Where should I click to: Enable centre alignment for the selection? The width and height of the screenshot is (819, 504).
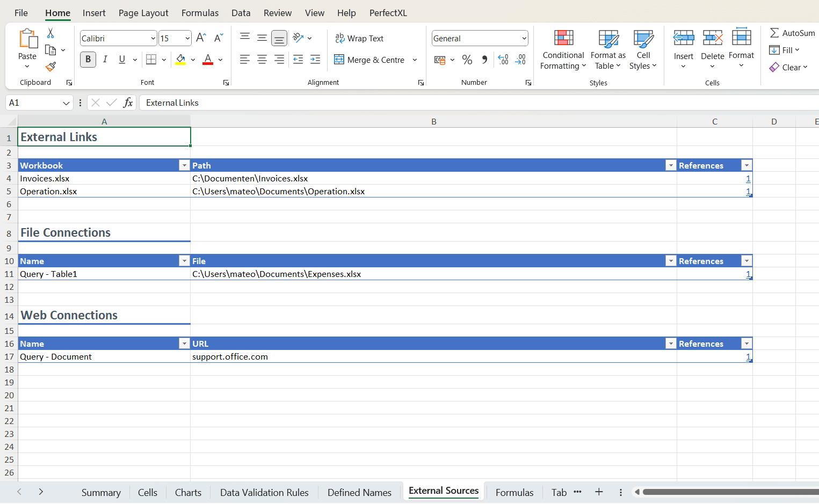pos(262,59)
